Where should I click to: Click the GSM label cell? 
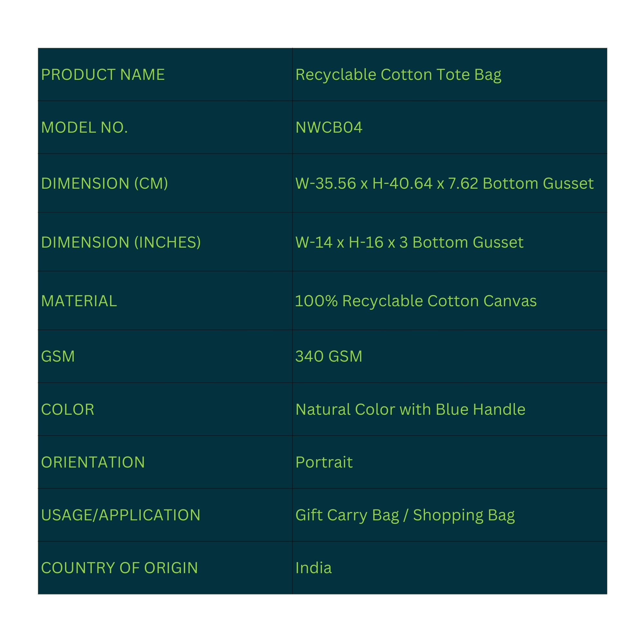click(58, 356)
